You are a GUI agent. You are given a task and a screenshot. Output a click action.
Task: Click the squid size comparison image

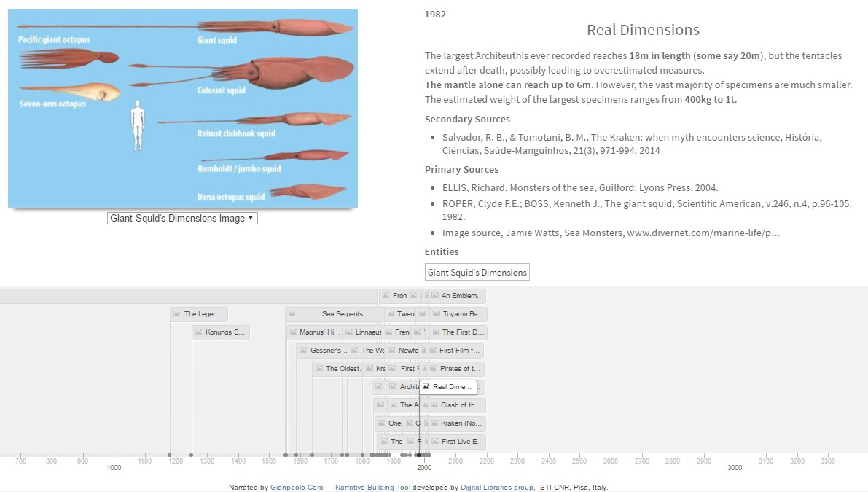click(x=183, y=109)
